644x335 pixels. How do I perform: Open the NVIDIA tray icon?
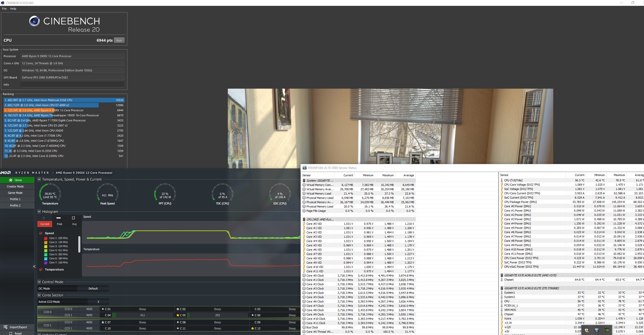(607, 330)
